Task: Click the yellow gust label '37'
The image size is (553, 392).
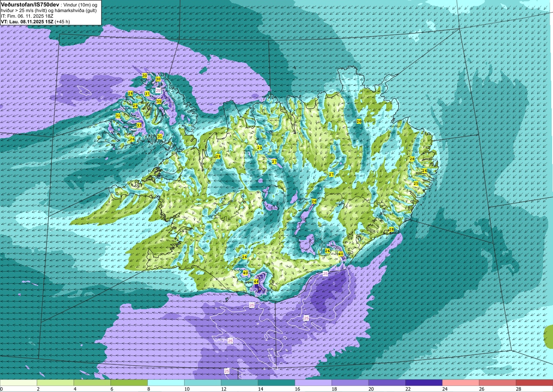Action: pyautogui.click(x=147, y=94)
